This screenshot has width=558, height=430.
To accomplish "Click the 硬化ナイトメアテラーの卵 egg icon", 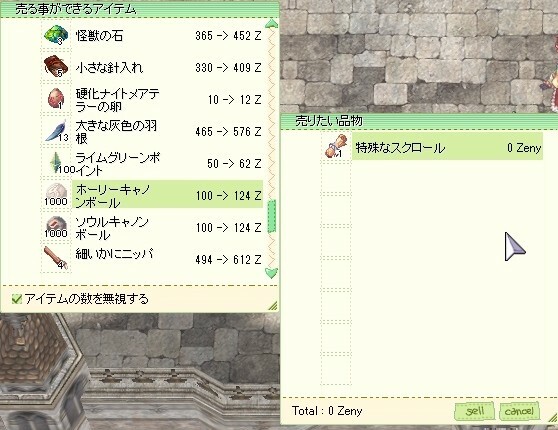I will click(56, 99).
